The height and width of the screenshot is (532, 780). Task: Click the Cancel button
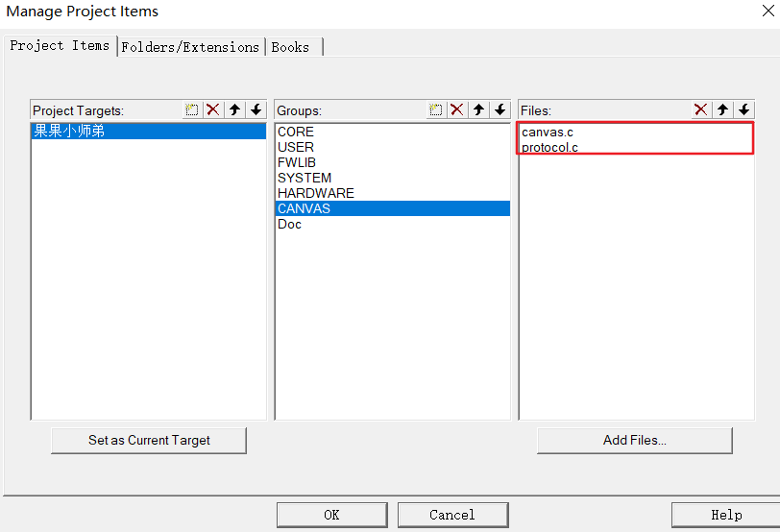(x=452, y=515)
